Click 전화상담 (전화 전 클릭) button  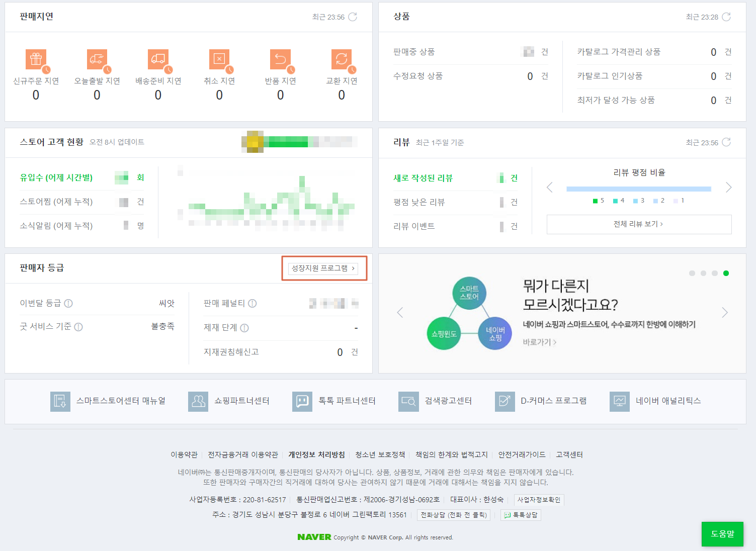(x=454, y=515)
